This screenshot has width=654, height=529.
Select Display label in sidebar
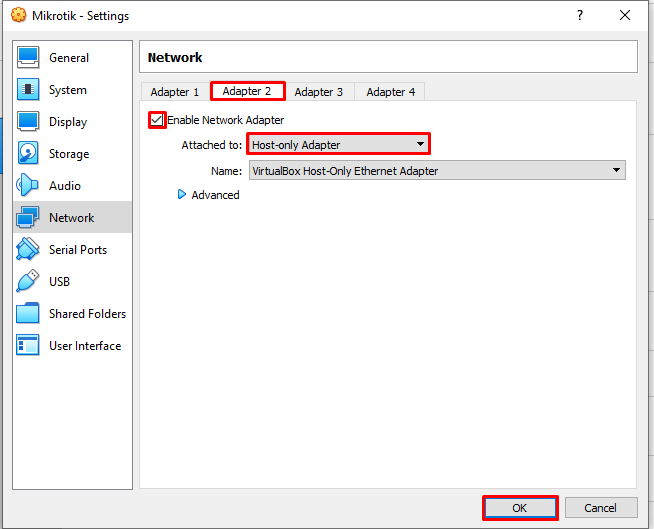pyautogui.click(x=68, y=122)
